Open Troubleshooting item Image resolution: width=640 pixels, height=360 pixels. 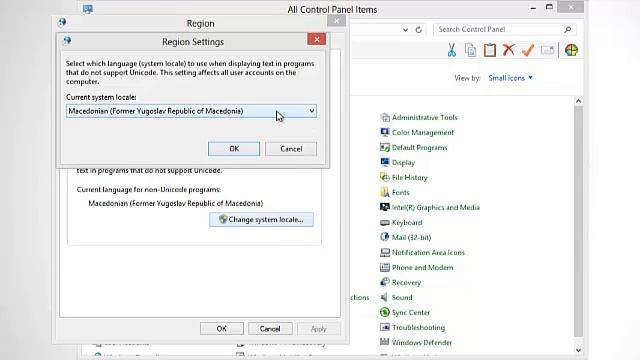[413, 327]
